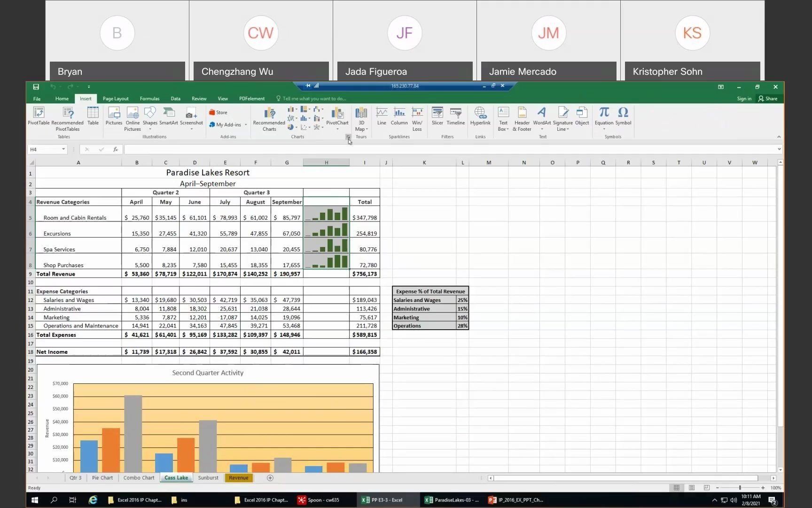This screenshot has height=508, width=812.
Task: Open Recommended PivotTables
Action: [x=68, y=119]
